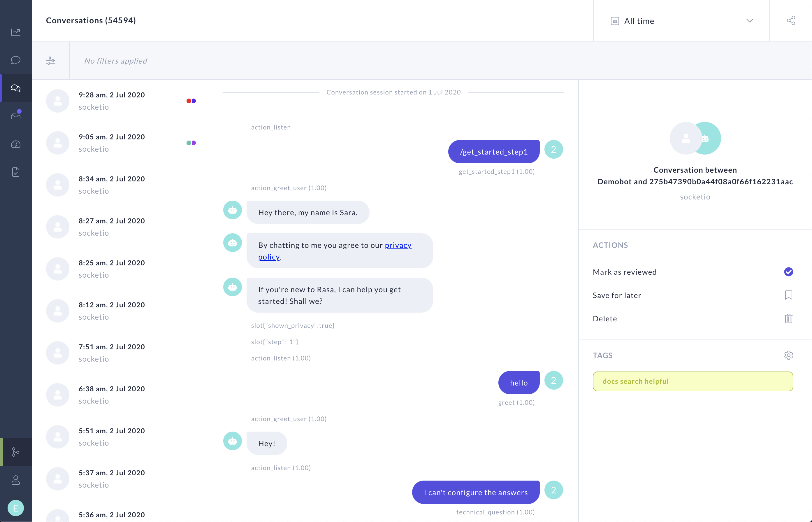The image size is (812, 522).
Task: Toggle Mark as reviewed for this conversation
Action: (789, 271)
